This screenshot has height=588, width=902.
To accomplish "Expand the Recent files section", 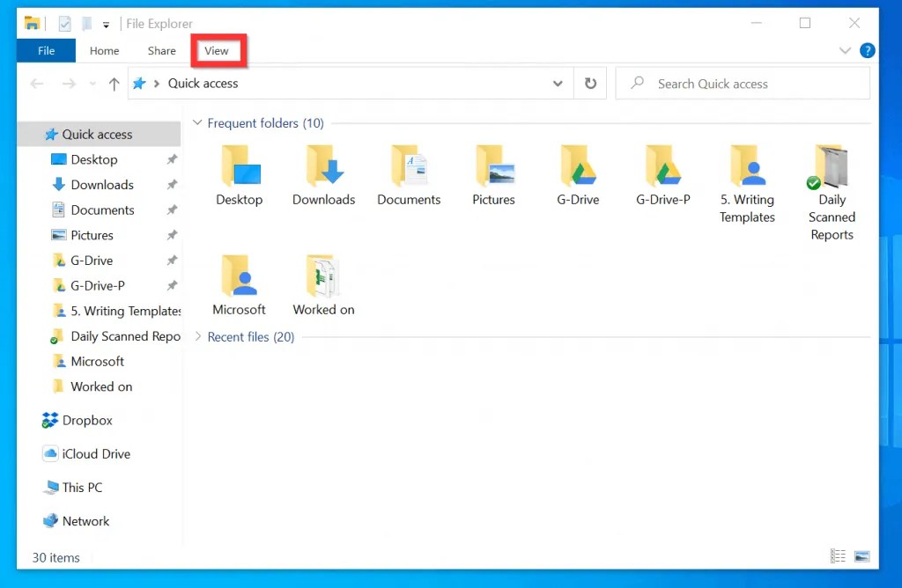I will [197, 336].
